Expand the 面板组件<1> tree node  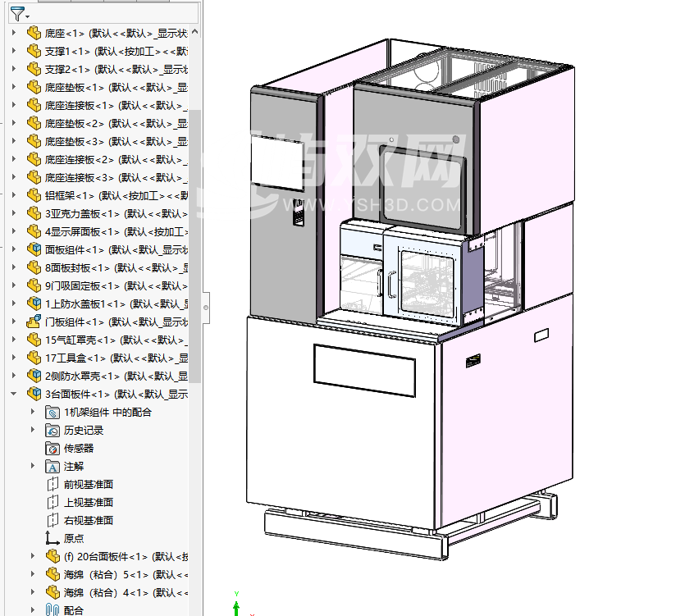click(x=14, y=249)
